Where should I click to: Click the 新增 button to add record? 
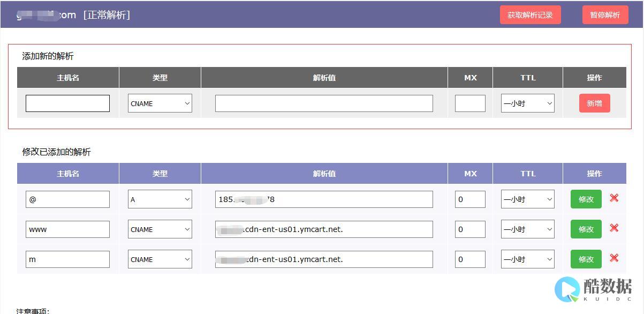(x=594, y=103)
